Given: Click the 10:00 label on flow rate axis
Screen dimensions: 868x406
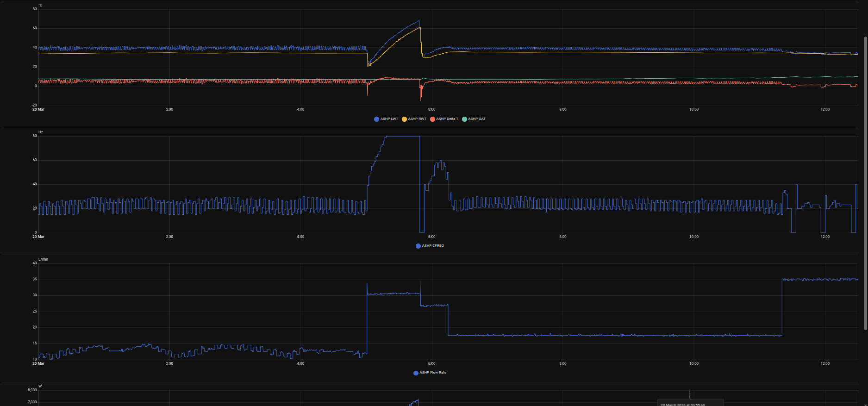Looking at the screenshot, I should pos(693,363).
